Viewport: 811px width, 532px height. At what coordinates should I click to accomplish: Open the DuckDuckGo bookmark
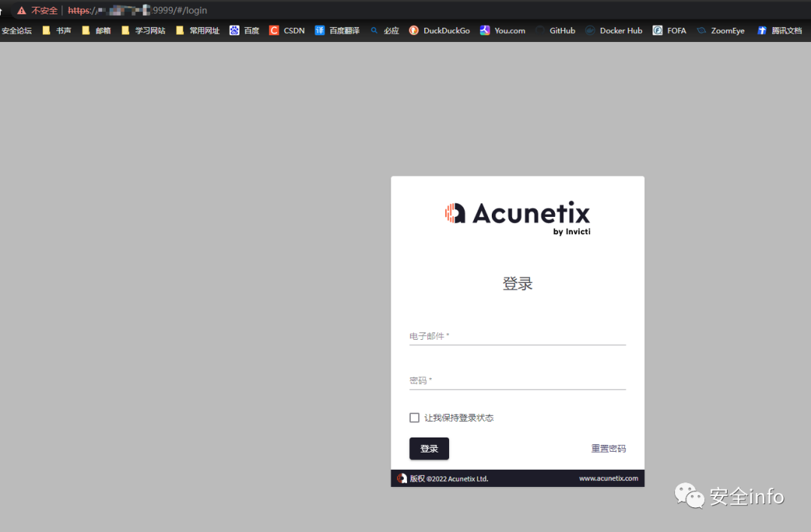[x=439, y=31]
